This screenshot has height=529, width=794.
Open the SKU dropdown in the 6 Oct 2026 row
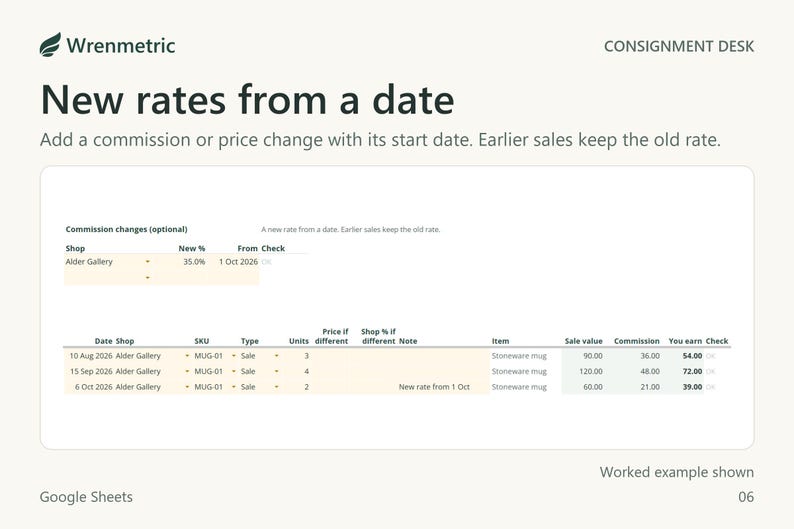tap(234, 387)
